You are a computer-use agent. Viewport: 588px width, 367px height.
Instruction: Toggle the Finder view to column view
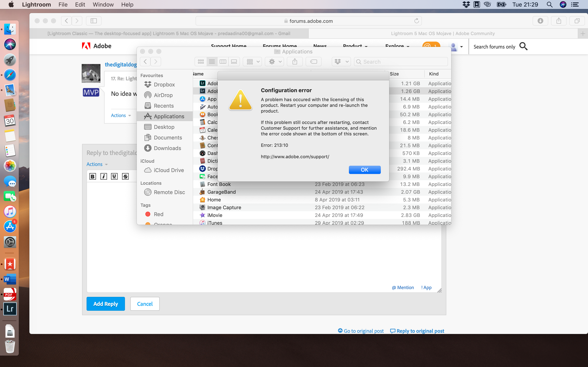(223, 62)
